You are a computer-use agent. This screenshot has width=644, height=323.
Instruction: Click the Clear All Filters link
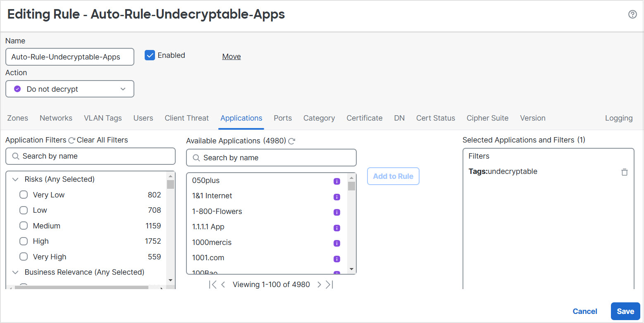click(x=102, y=140)
